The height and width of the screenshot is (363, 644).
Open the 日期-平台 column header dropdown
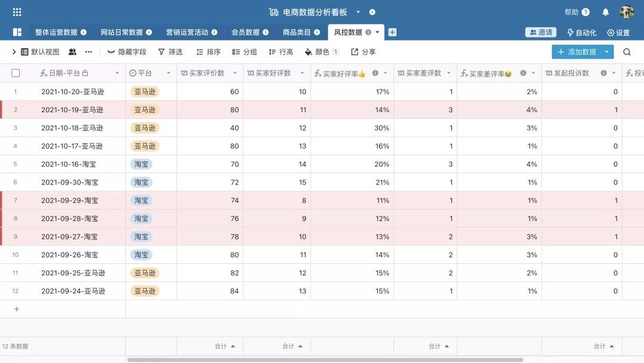tap(117, 72)
